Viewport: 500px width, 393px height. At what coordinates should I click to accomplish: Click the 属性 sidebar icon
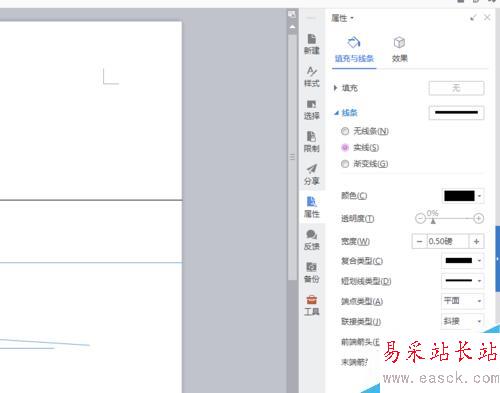[312, 207]
